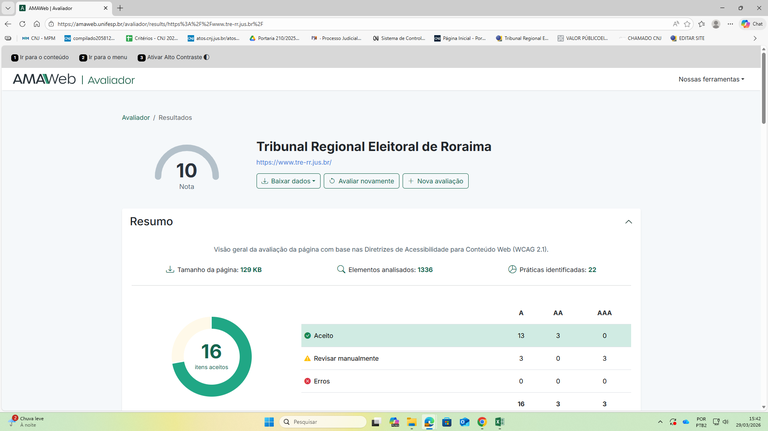
Task: Launch Excel from the taskbar
Action: 498,422
